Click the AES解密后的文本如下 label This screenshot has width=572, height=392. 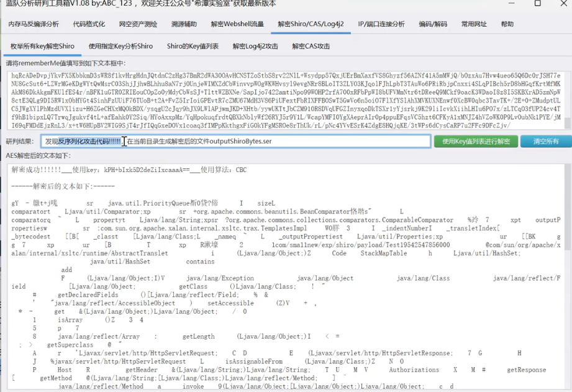point(39,155)
